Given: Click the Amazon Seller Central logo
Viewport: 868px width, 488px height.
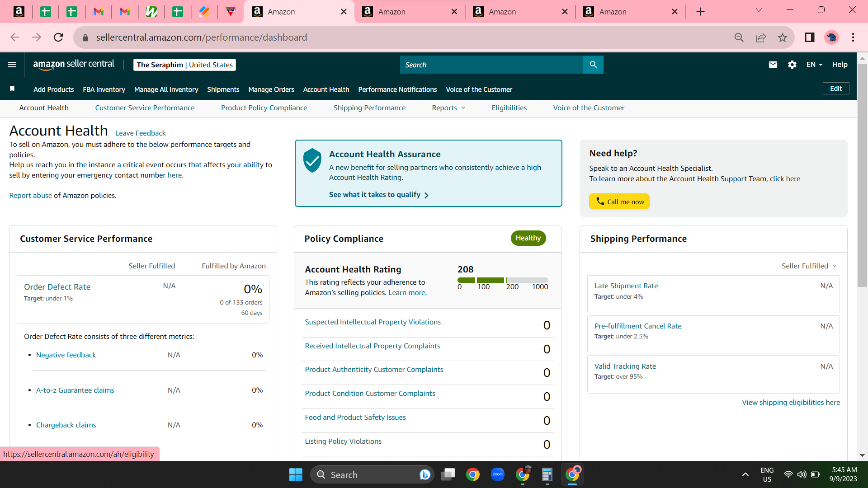Looking at the screenshot, I should pos(74,65).
